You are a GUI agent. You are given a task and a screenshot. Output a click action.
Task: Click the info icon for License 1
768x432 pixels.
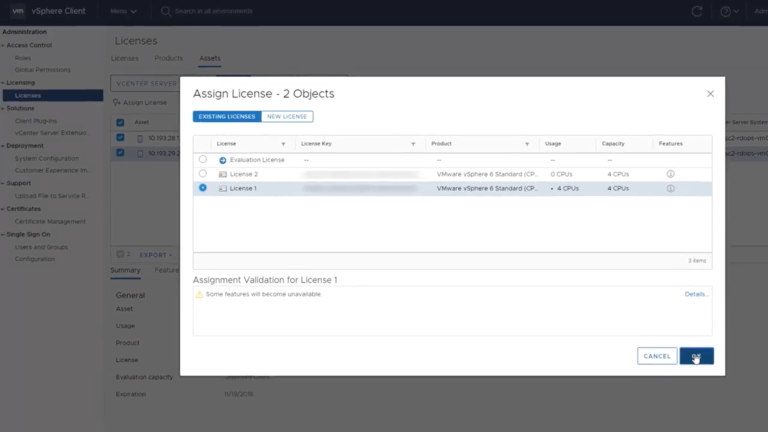tap(671, 189)
